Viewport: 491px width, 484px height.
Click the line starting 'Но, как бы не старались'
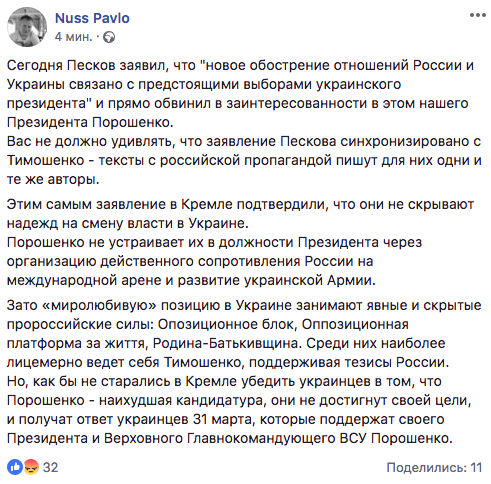[224, 381]
